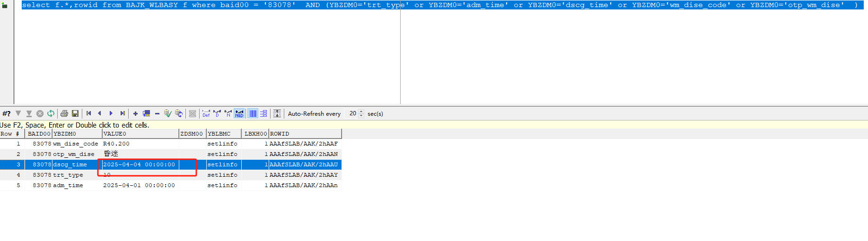Click the grayed stacked-layers icon
This screenshot has height=241, width=868.
[x=193, y=113]
